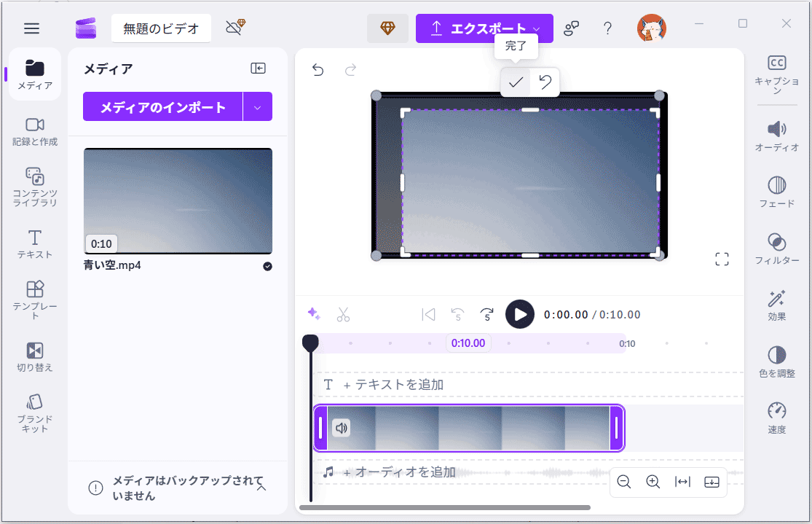812x524 pixels.
Task: Click the AI sparkle tool above the timeline
Action: 314,313
